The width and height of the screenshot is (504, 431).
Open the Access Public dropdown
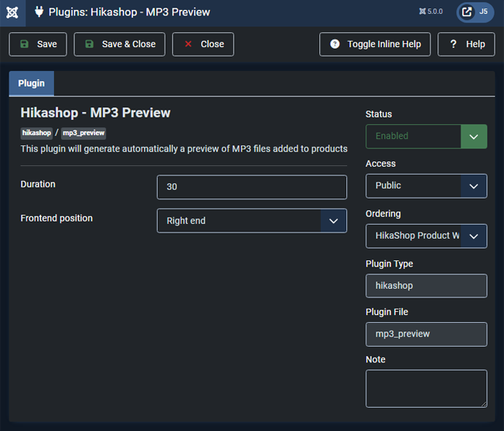point(426,186)
